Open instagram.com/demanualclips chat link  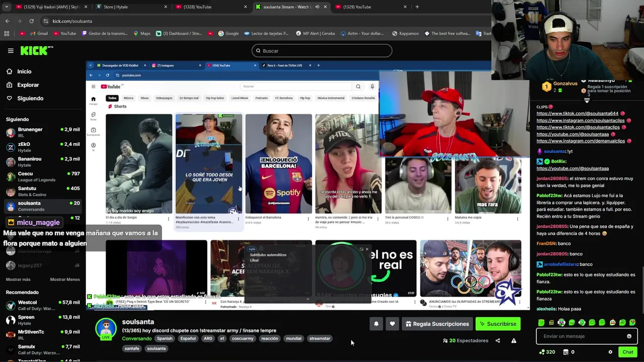581,141
